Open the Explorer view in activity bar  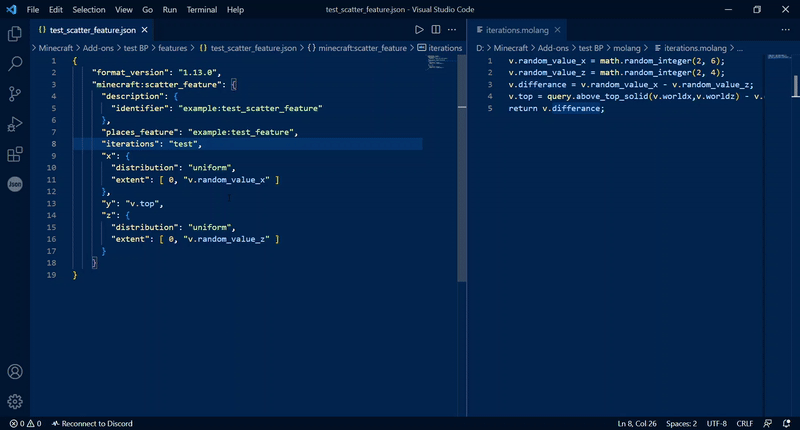[x=15, y=34]
